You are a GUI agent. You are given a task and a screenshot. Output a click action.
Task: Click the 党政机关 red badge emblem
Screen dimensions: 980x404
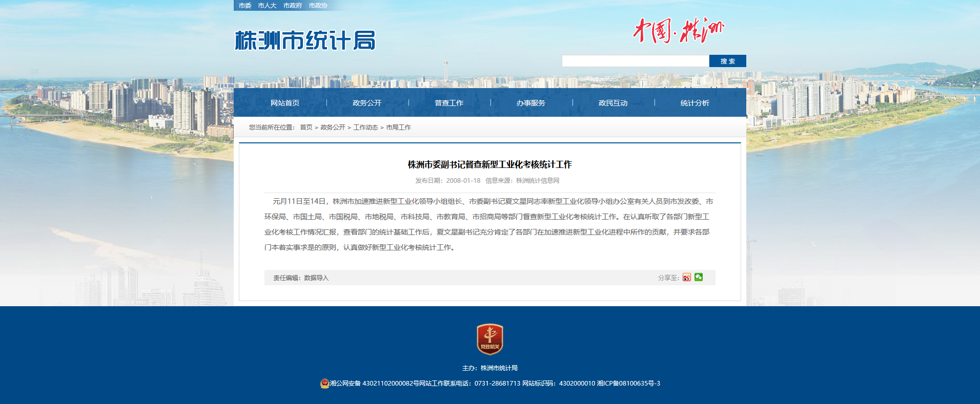coord(489,339)
